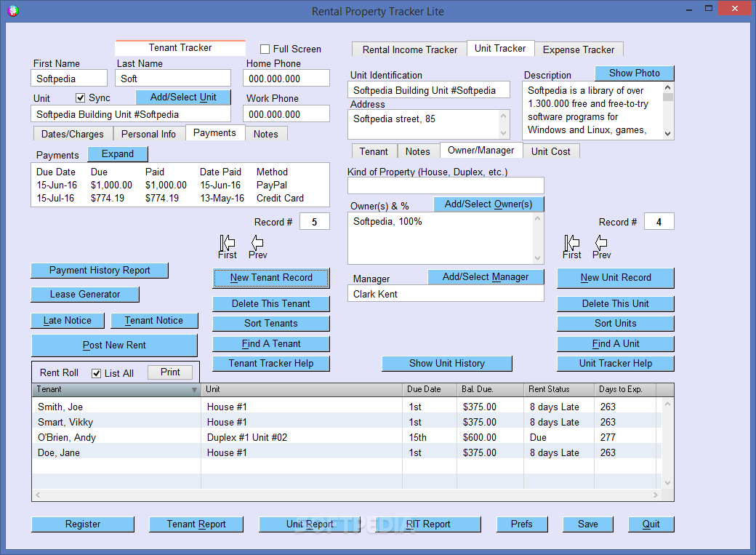The height and width of the screenshot is (555, 756).
Task: Click the Quit button
Action: 651,524
